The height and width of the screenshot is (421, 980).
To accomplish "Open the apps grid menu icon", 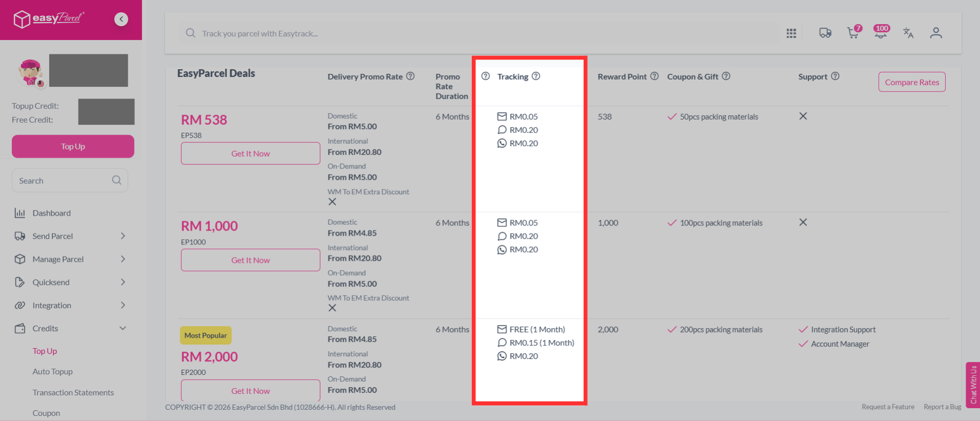I will point(791,33).
